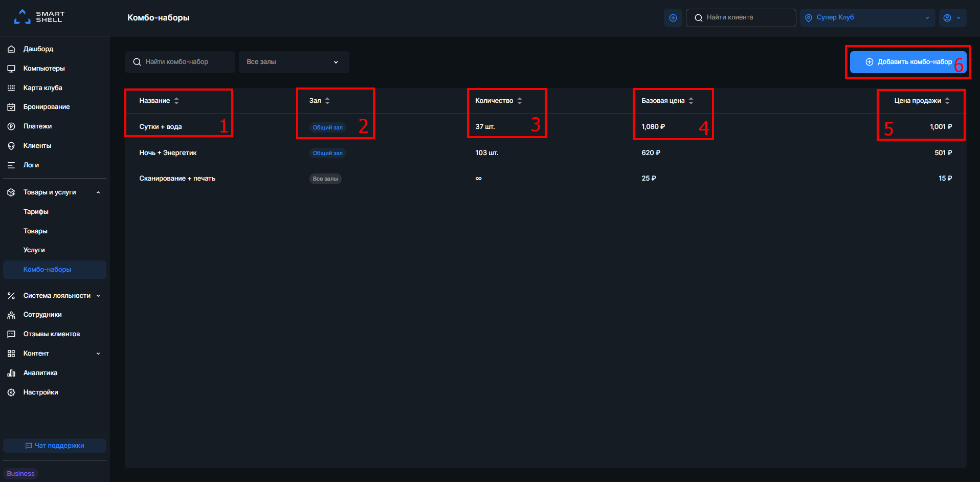Open the Сканирование + печать combo row

pos(545,179)
